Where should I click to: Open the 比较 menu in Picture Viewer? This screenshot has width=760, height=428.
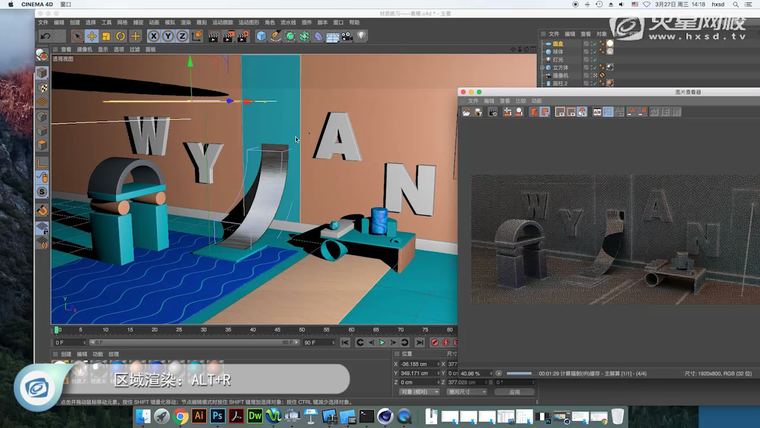520,101
